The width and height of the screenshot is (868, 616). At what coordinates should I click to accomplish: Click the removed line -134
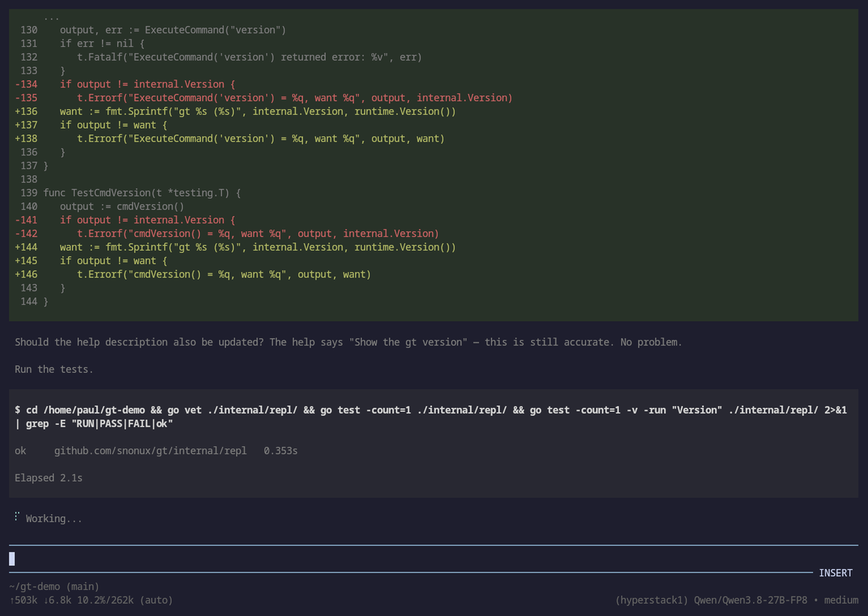[x=125, y=84]
